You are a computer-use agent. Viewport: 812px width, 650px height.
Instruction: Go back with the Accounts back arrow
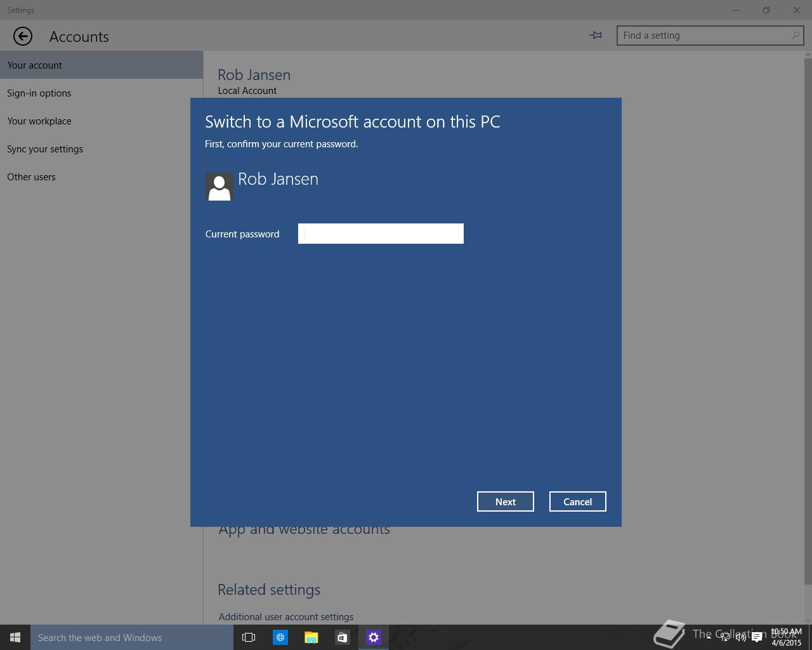(x=23, y=36)
